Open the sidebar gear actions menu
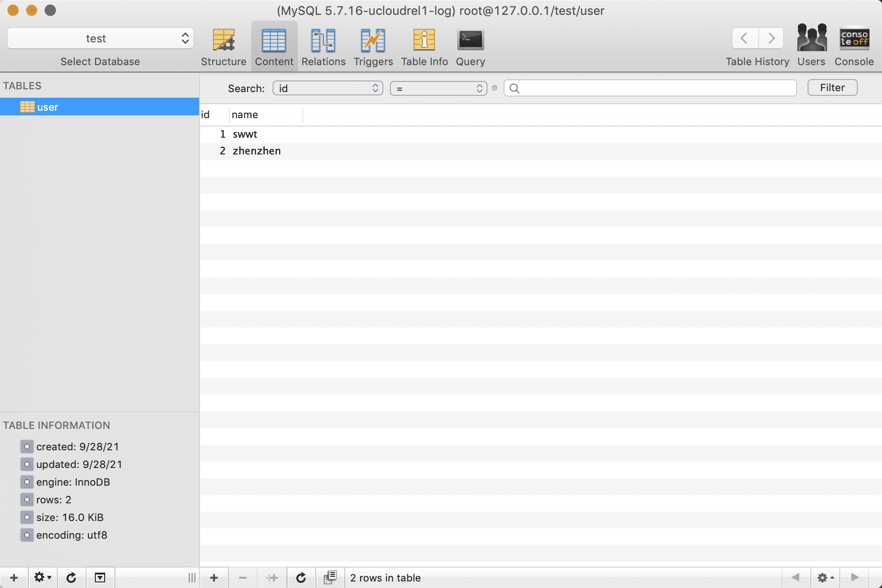This screenshot has height=588, width=882. 43,577
